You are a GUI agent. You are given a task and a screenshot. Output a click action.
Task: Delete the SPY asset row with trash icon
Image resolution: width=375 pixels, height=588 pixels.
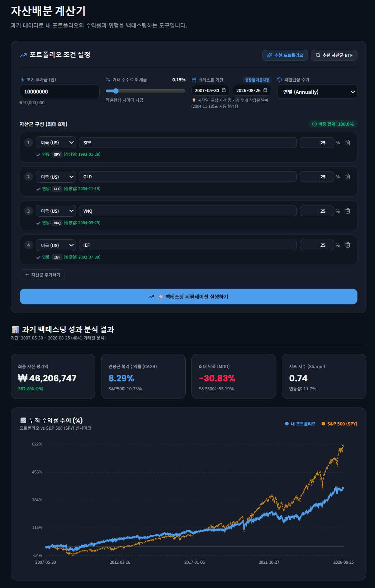point(347,143)
